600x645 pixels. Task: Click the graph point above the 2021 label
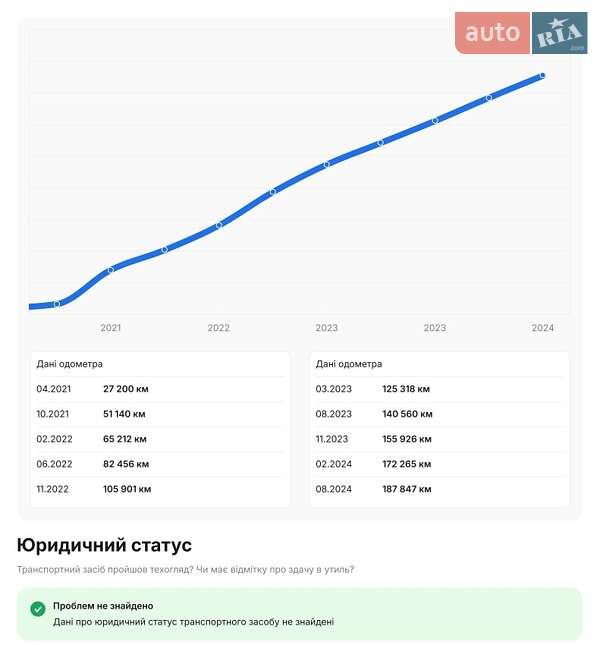(110, 270)
